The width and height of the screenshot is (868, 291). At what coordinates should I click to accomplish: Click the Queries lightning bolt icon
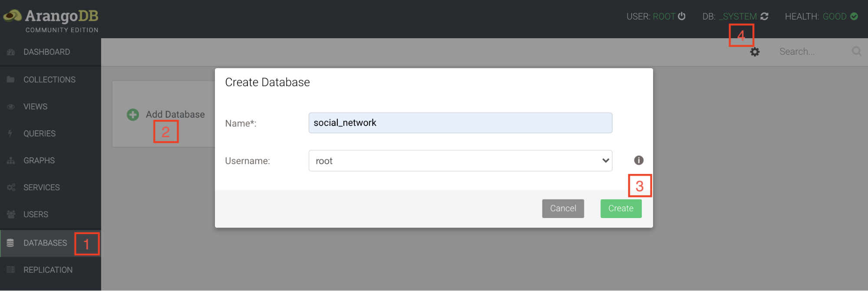10,133
